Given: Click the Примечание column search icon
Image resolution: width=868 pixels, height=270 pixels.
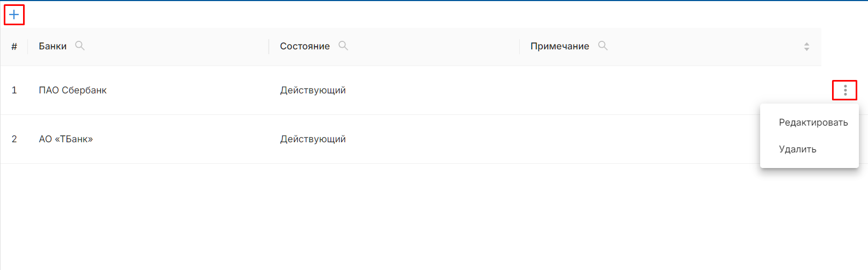Looking at the screenshot, I should point(603,46).
